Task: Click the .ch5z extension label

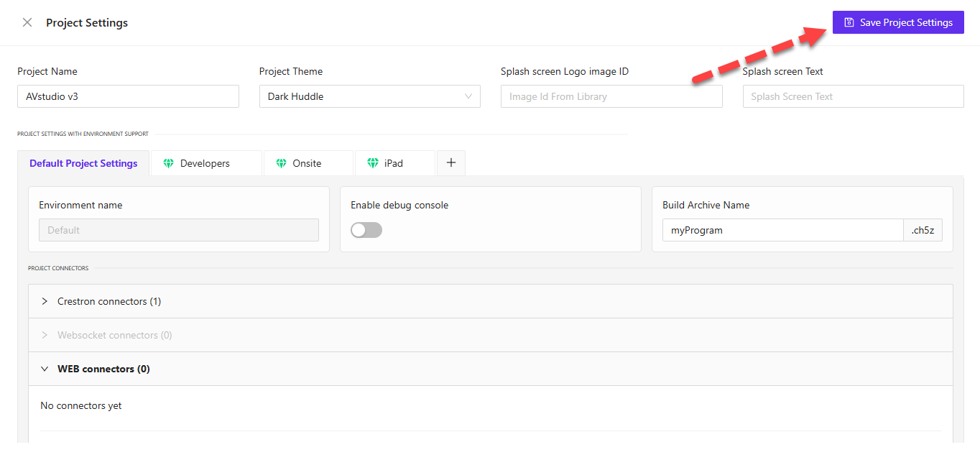Action: [x=923, y=229]
